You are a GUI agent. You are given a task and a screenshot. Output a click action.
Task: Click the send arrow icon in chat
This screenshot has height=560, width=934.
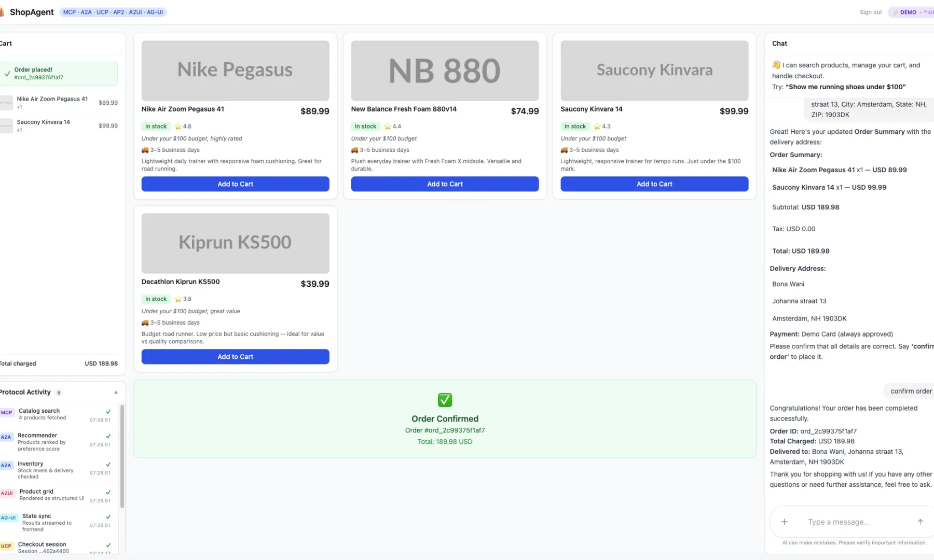pos(920,522)
